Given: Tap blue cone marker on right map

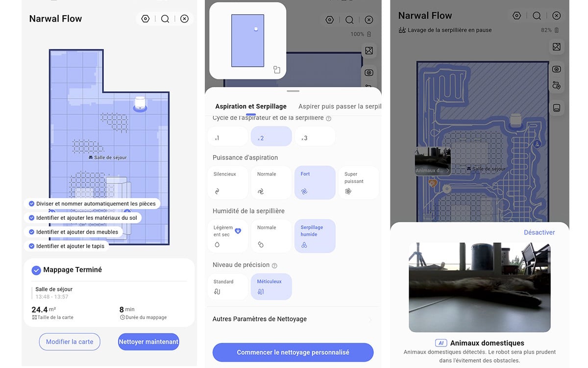Looking at the screenshot, I should (x=538, y=144).
